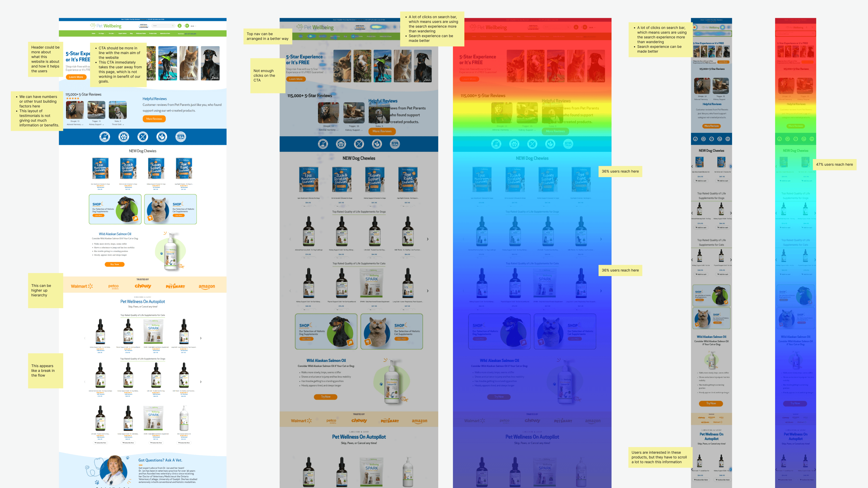Click the Try Now button under Wild Alaskan Salmon Oil
This screenshot has width=868, height=488.
[x=115, y=264]
